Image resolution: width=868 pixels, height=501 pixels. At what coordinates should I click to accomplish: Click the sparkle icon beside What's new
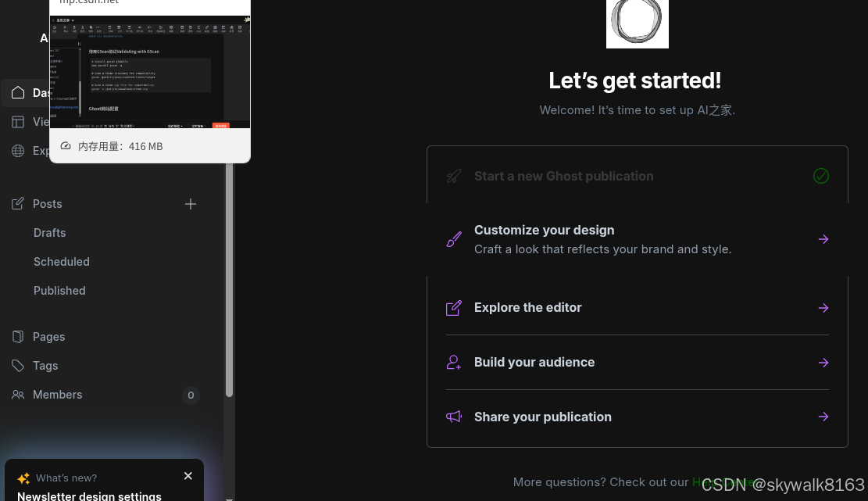[x=23, y=478]
